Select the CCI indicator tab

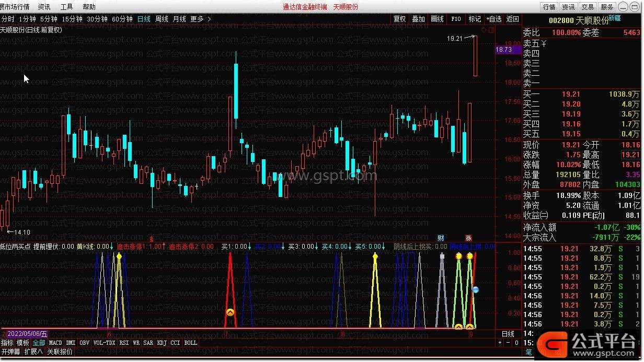[x=176, y=343]
